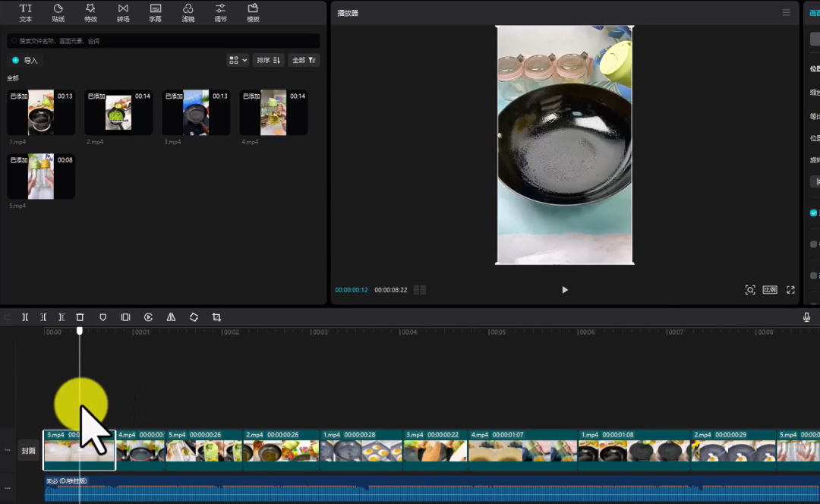This screenshot has height=504, width=820.
Task: Switch to the 调节 adjustment tab
Action: (220, 13)
